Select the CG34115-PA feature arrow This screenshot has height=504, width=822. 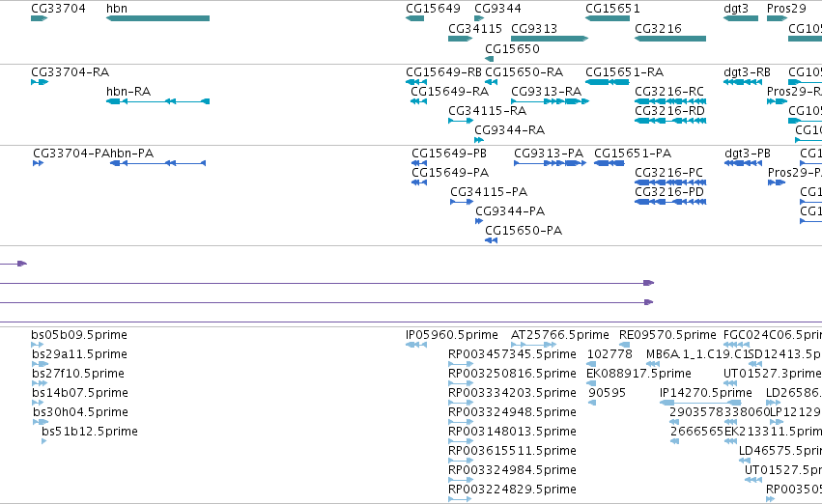pyautogui.click(x=462, y=202)
